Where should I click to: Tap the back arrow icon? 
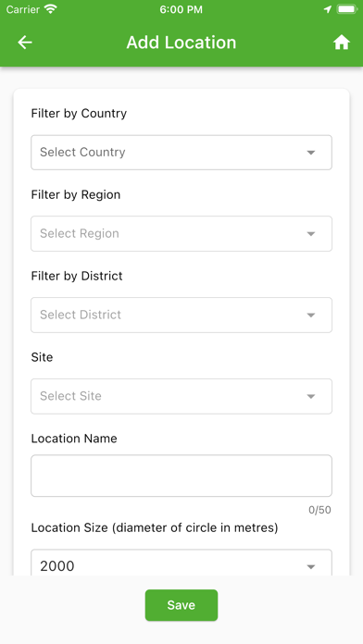pyautogui.click(x=25, y=43)
